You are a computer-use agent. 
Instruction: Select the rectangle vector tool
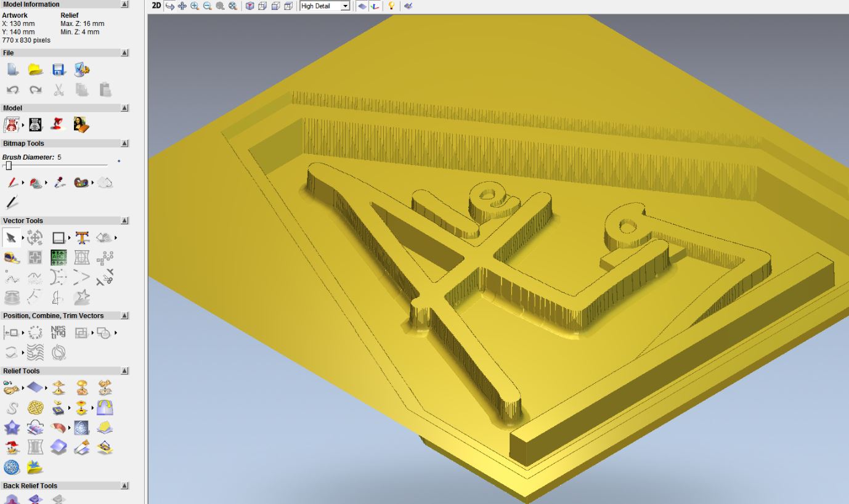[x=59, y=237]
